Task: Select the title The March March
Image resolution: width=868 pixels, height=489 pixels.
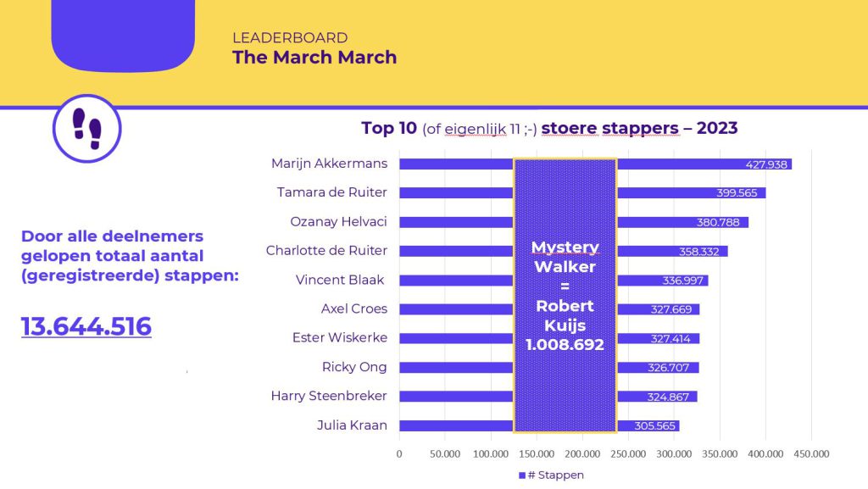Action: tap(314, 58)
